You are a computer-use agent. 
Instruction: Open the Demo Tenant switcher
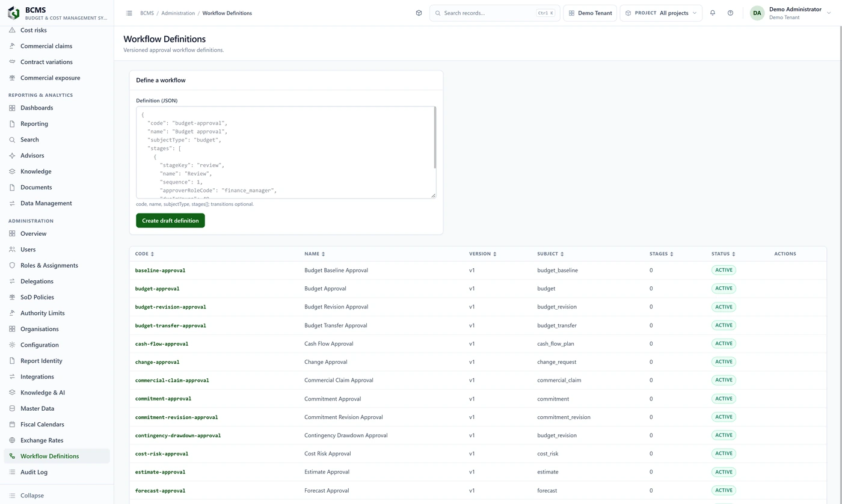tap(590, 13)
